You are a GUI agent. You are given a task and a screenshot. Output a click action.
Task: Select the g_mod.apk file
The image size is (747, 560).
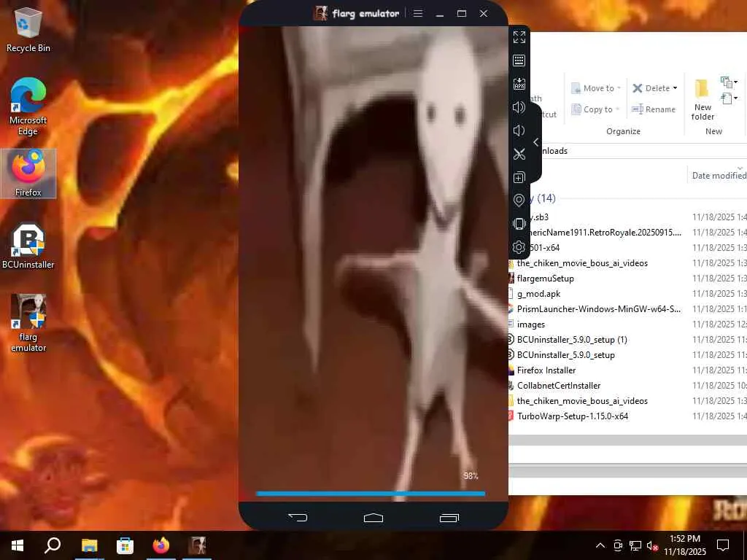[x=538, y=294]
